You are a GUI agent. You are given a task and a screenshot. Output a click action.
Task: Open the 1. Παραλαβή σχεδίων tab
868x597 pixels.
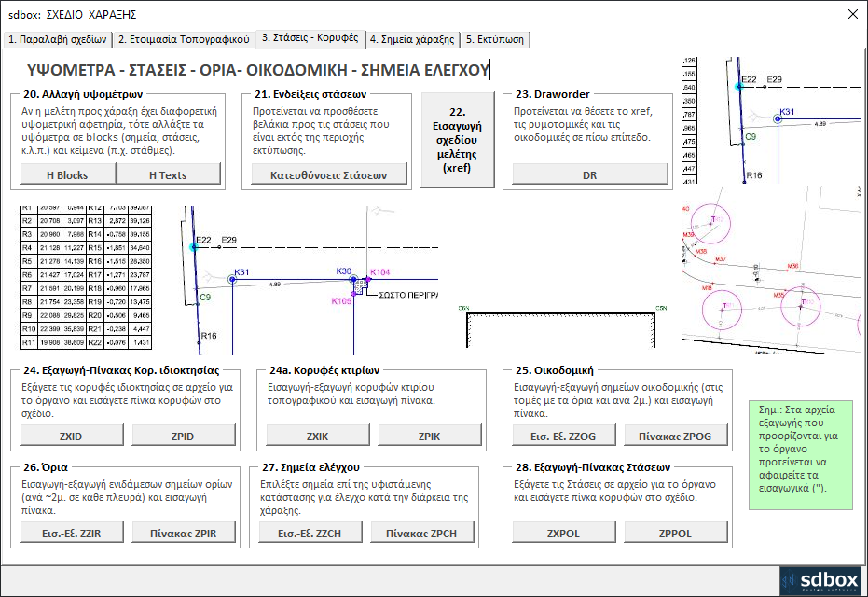(58, 39)
